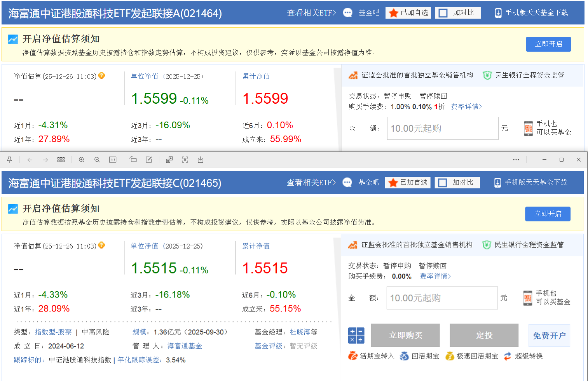
Task: Open the edit/annotate image tool
Action: pos(149,160)
